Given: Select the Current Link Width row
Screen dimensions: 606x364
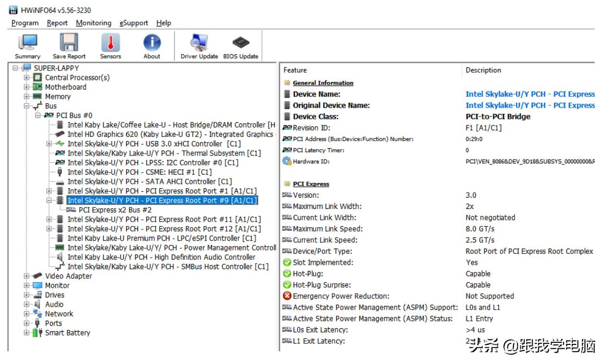Looking at the screenshot, I should tap(438, 217).
